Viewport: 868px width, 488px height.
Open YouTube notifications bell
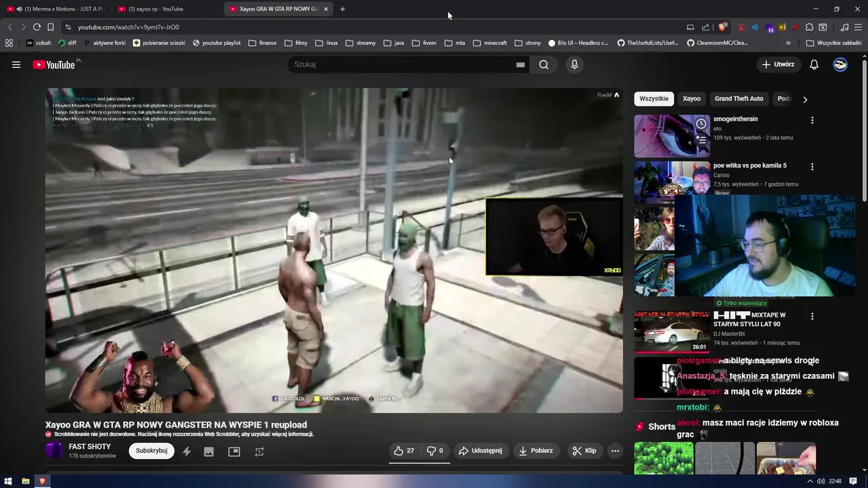point(814,64)
